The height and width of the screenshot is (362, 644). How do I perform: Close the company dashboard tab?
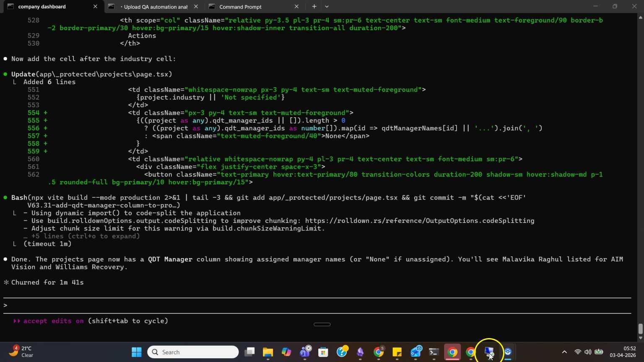click(x=95, y=7)
